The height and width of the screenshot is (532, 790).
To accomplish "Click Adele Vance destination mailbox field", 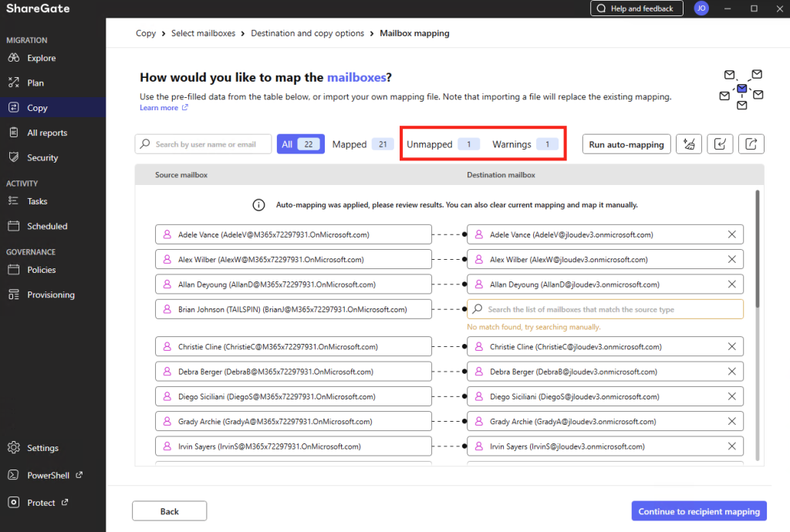I will pyautogui.click(x=605, y=234).
